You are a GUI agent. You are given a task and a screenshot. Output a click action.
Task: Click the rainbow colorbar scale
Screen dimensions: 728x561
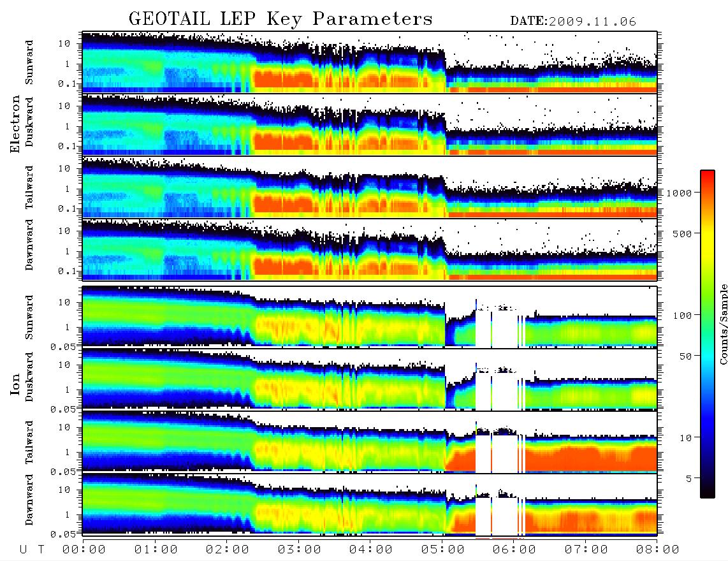coord(708,334)
